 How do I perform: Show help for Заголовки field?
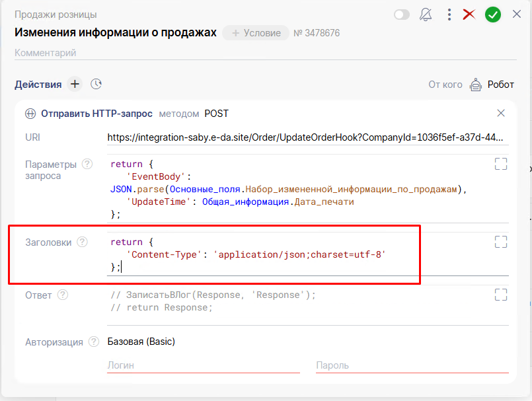[x=82, y=242]
